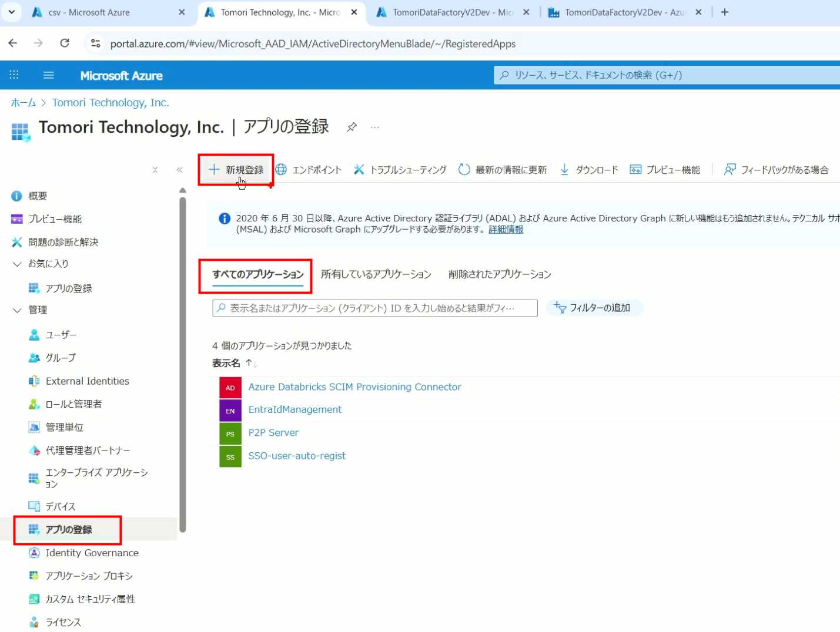Viewport: 840px width, 632px height.
Task: Collapse the 管理 section chevron
Action: click(17, 310)
